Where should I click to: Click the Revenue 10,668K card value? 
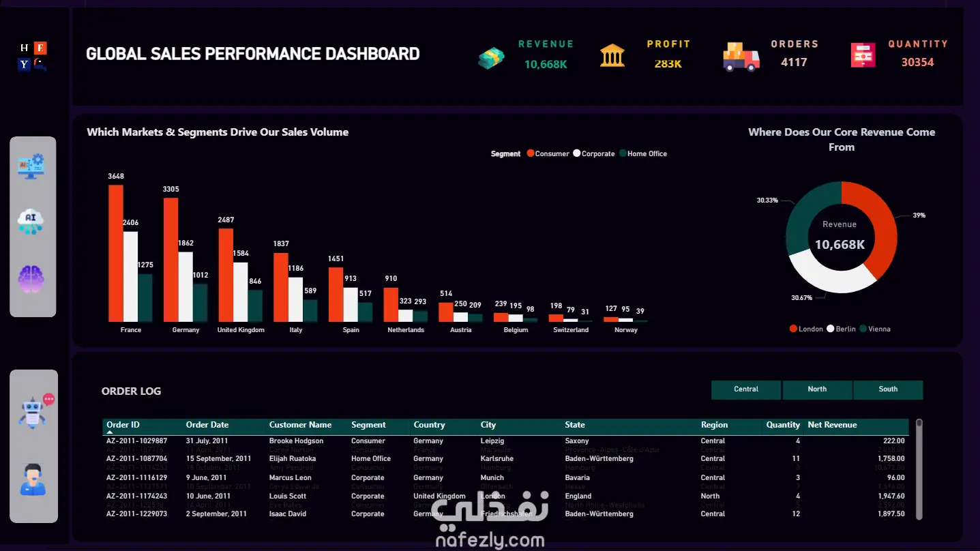(546, 65)
